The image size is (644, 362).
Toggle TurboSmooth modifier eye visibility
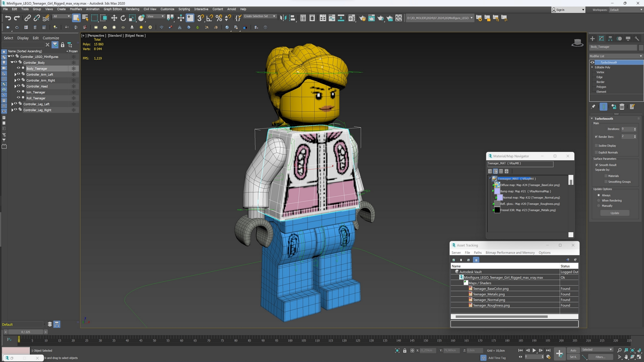(x=592, y=62)
